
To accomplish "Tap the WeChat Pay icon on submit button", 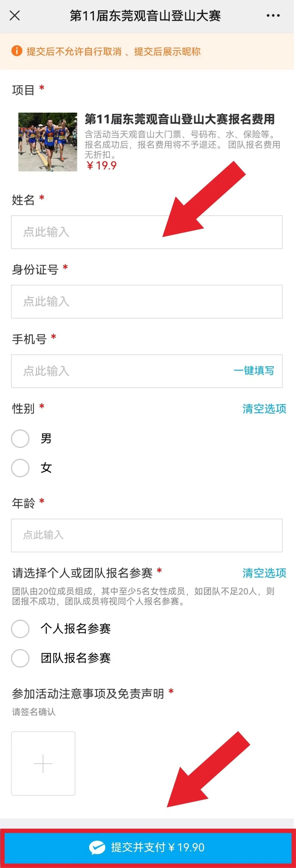I will (97, 847).
